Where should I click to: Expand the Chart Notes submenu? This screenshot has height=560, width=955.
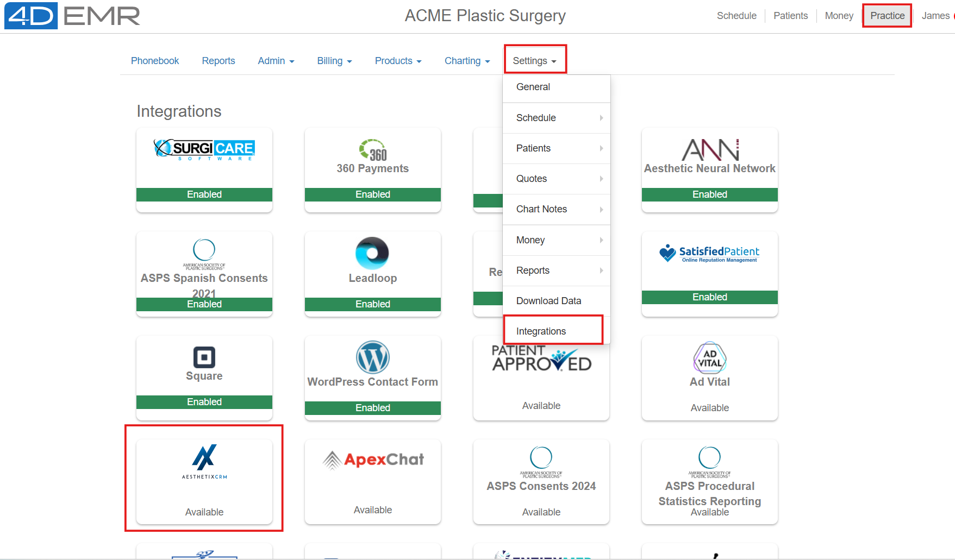(x=557, y=209)
